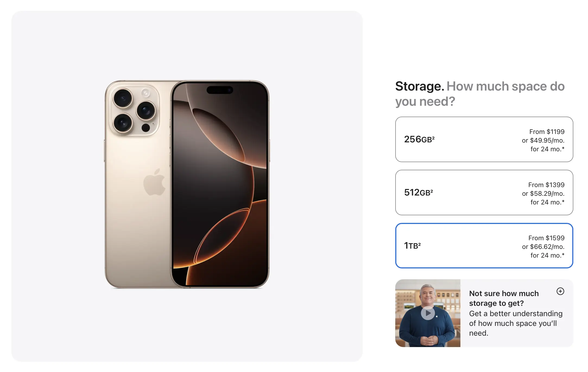Click the "From $1599" price text

pyautogui.click(x=546, y=238)
